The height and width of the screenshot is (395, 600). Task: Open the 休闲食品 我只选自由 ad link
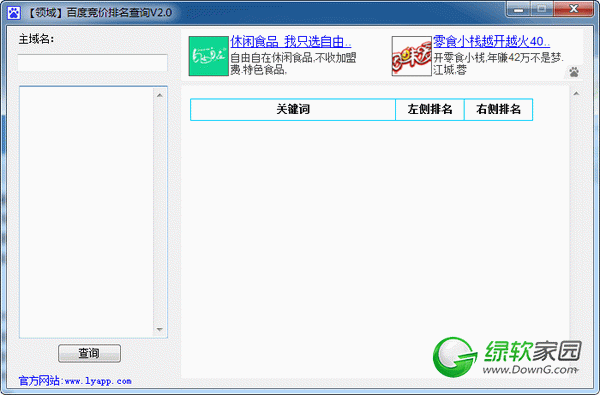pyautogui.click(x=290, y=41)
